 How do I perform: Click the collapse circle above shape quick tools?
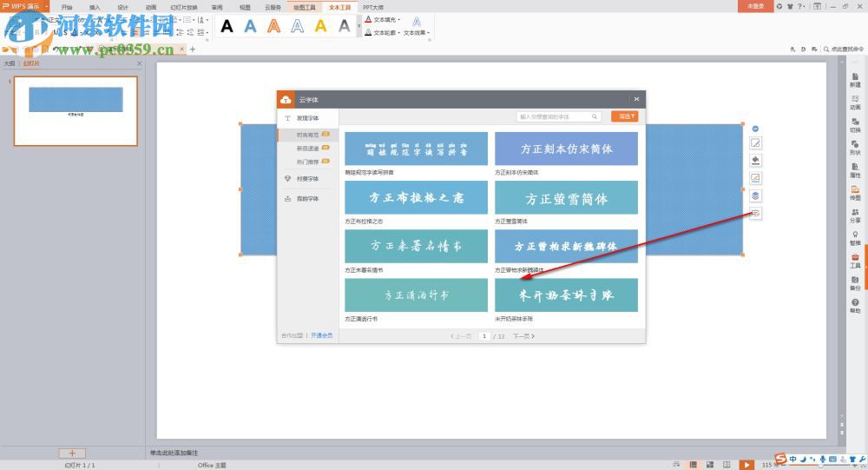[755, 129]
